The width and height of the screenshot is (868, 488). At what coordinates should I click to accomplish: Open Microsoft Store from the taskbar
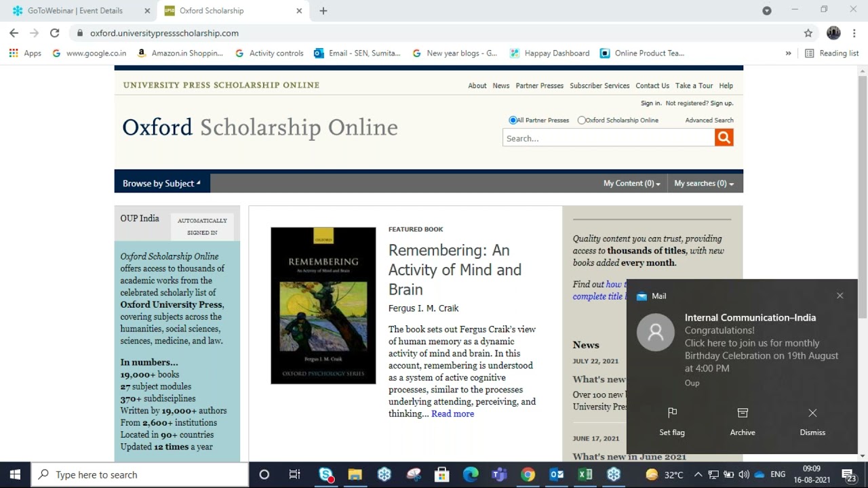click(x=441, y=474)
